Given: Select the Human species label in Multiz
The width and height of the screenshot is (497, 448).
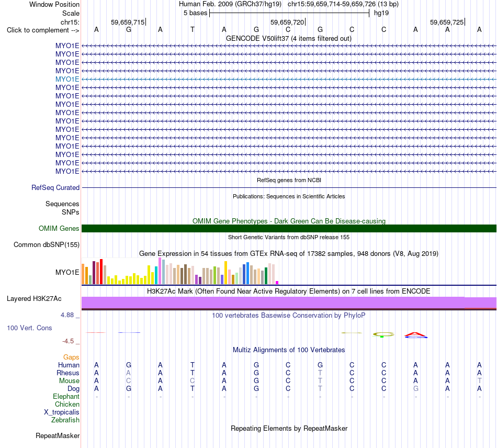Looking at the screenshot, I should pos(69,365).
